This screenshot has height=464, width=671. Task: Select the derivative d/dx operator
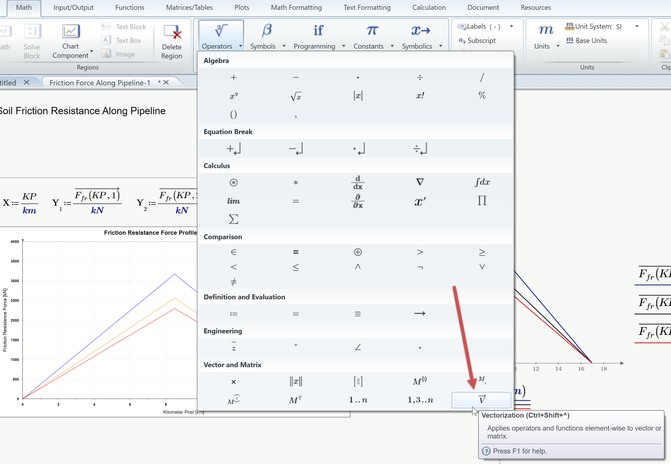pos(358,182)
